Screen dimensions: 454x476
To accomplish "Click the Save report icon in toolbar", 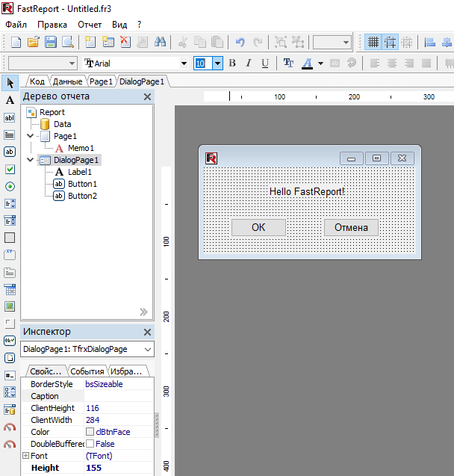I will 50,43.
